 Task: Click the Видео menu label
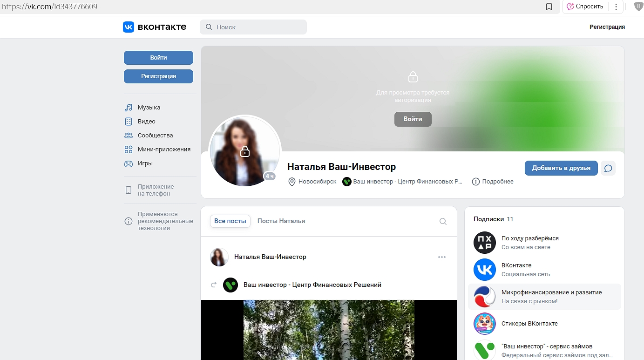click(x=147, y=122)
